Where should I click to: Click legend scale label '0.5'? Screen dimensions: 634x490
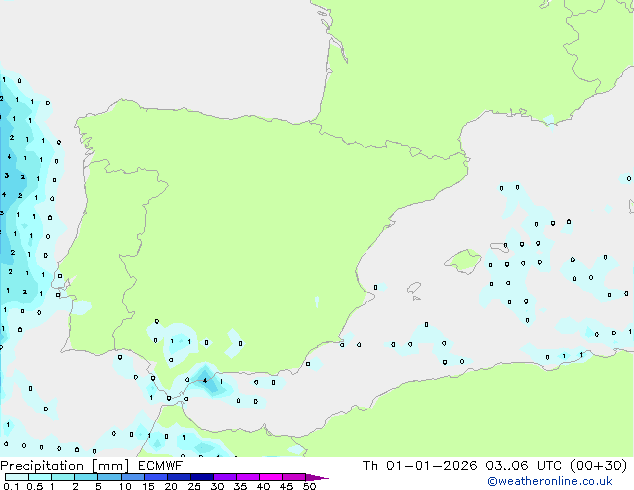point(35,486)
